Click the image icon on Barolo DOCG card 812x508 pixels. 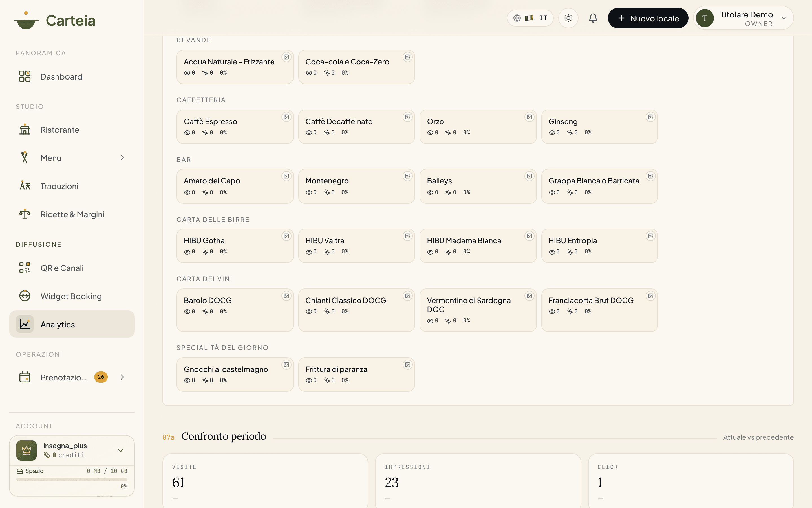tap(286, 296)
